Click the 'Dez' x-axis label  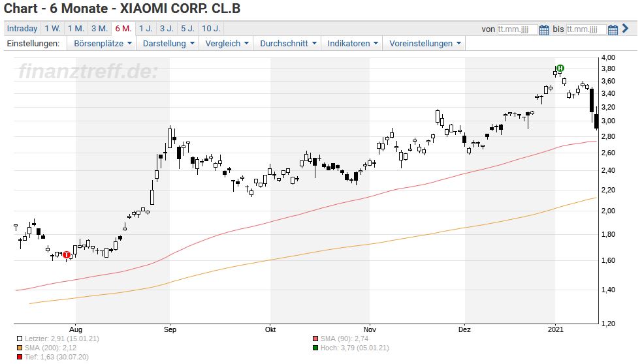click(464, 329)
